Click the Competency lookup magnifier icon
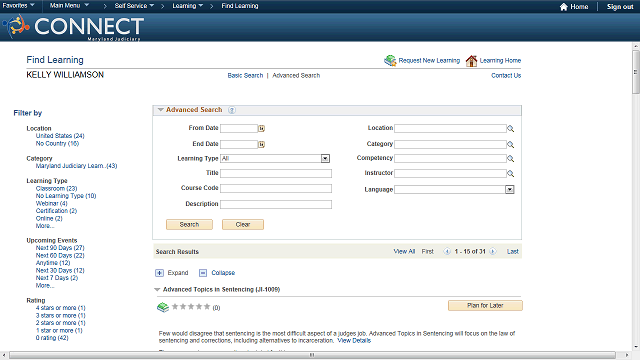 point(510,158)
